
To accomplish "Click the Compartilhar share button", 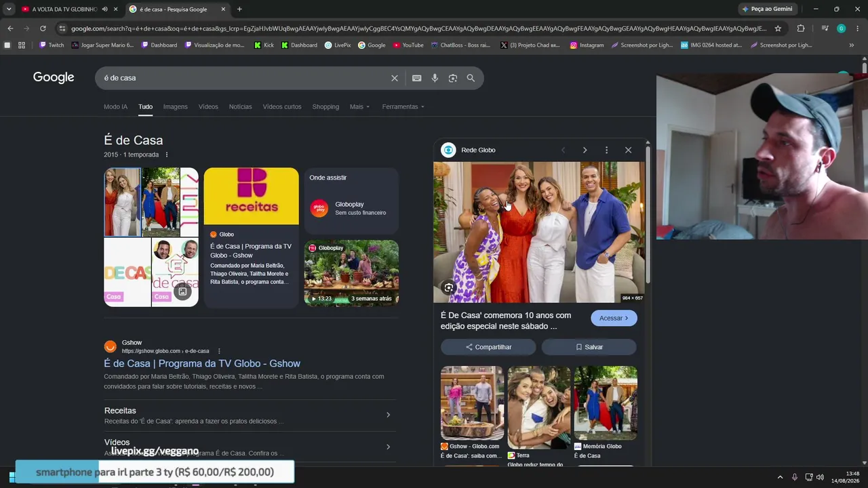I will [x=488, y=347].
